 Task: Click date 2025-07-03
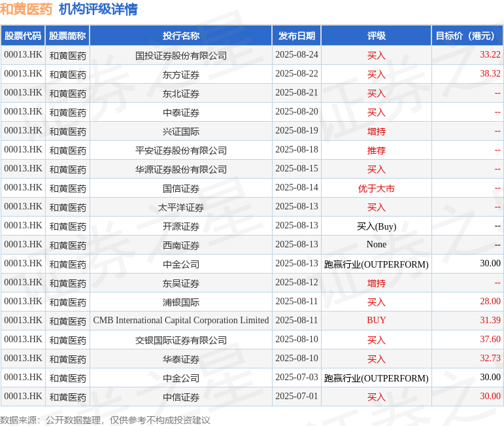297,378
